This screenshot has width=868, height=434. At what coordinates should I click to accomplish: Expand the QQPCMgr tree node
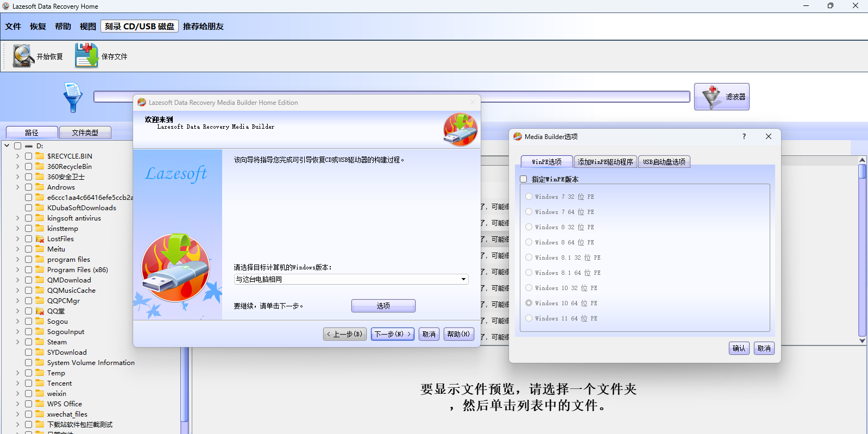tap(17, 301)
